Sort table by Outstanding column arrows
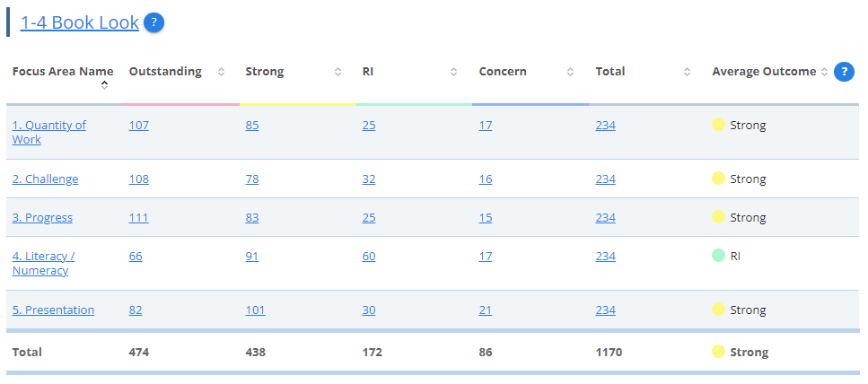Viewport: 868px width, 384px height. coord(221,72)
